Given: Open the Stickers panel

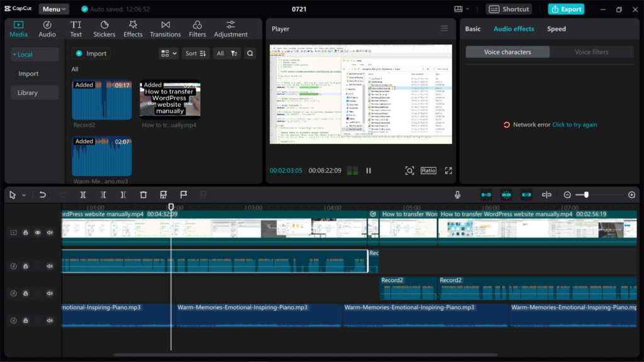Looking at the screenshot, I should point(104,28).
